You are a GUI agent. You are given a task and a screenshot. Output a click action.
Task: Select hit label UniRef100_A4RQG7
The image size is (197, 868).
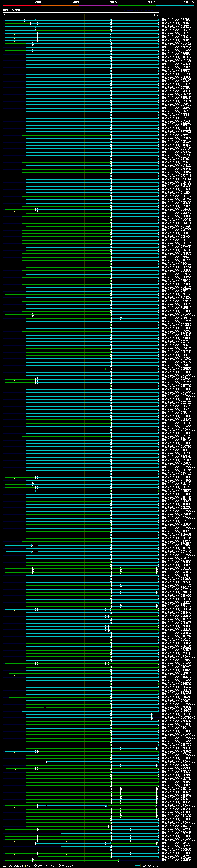click(177, 145)
